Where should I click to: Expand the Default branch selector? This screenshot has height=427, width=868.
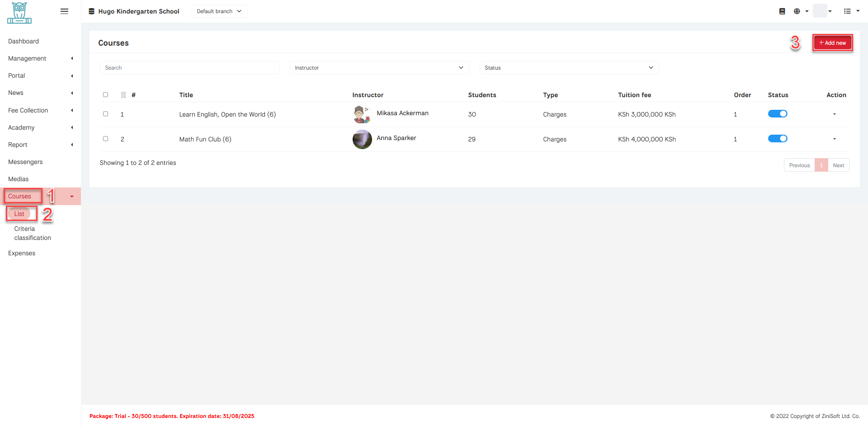[x=219, y=11]
